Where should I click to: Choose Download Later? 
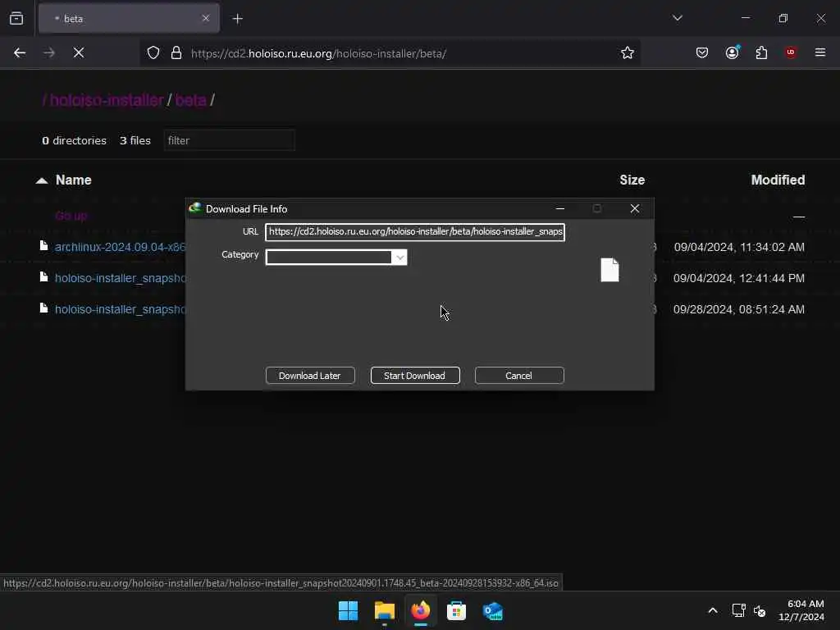310,376
